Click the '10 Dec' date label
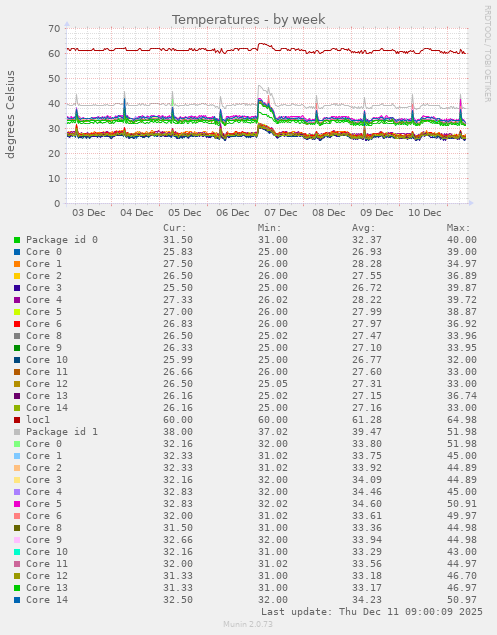Viewport: 497px width, 635px height. point(424,213)
